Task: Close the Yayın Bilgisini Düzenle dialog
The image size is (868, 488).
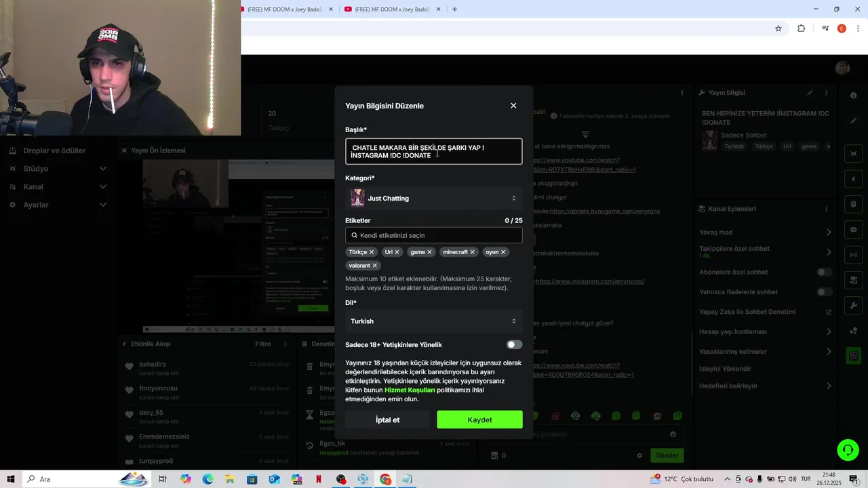Action: click(513, 106)
